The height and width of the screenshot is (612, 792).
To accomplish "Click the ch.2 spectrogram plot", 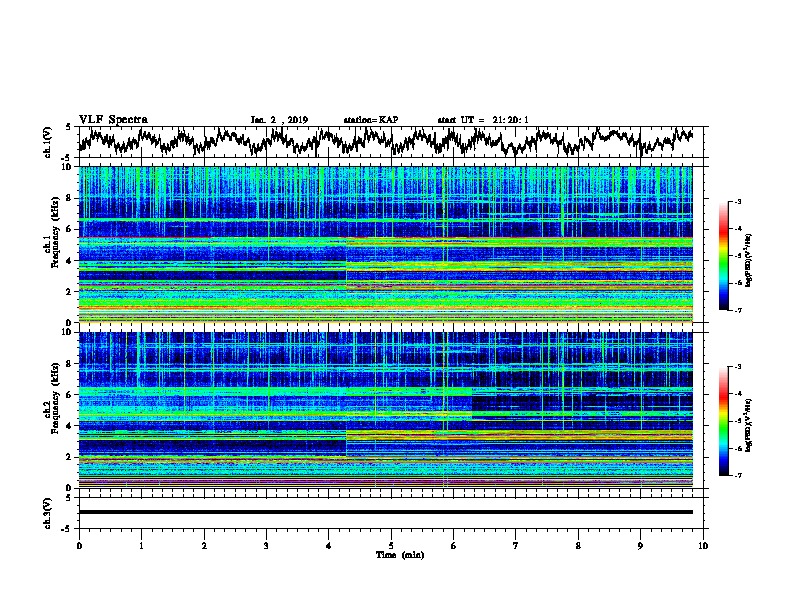I will click(385, 410).
